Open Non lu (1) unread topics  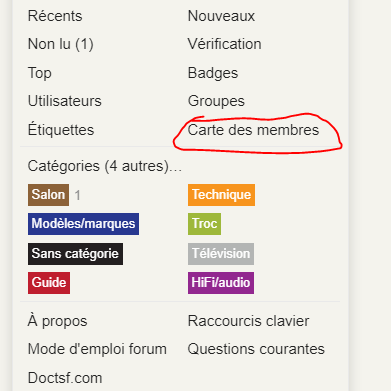click(x=61, y=44)
